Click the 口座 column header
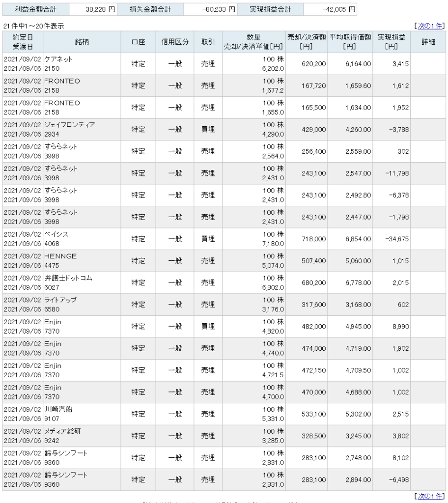Image resolution: width=448 pixels, height=503 pixels. click(x=139, y=42)
